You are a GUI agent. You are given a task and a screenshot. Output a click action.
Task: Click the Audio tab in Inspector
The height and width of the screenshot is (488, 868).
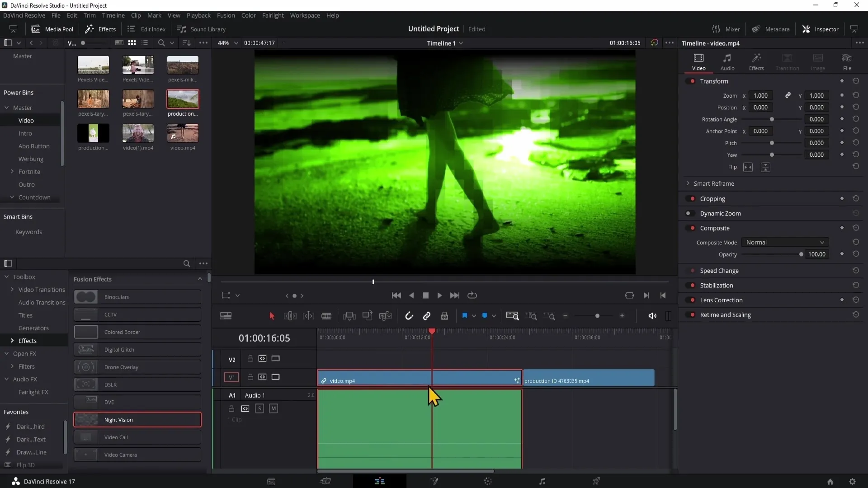[x=728, y=61]
